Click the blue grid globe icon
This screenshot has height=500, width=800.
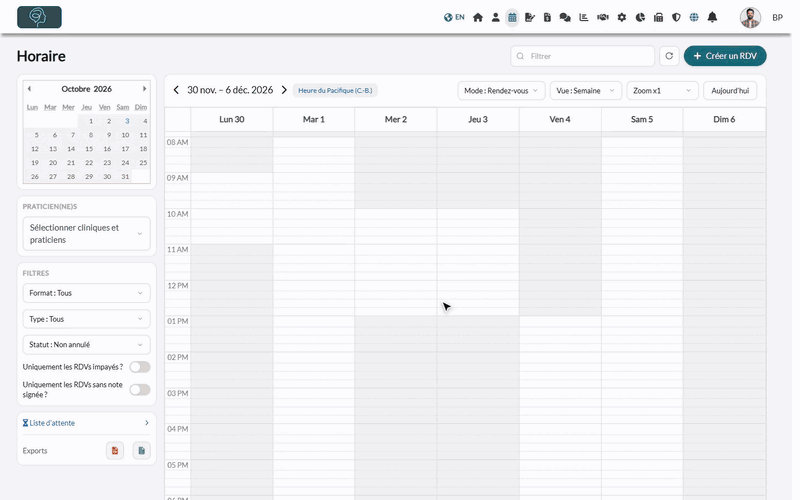(x=694, y=17)
